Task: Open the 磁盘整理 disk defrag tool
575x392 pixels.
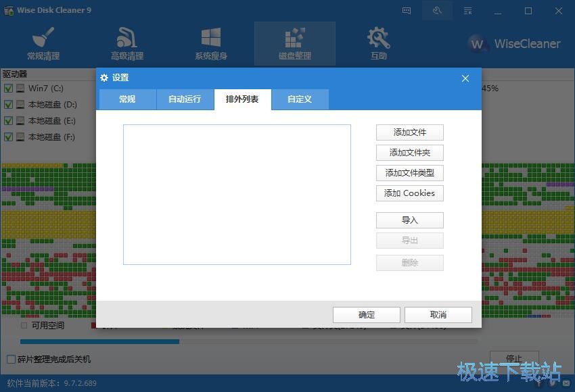Action: click(295, 43)
